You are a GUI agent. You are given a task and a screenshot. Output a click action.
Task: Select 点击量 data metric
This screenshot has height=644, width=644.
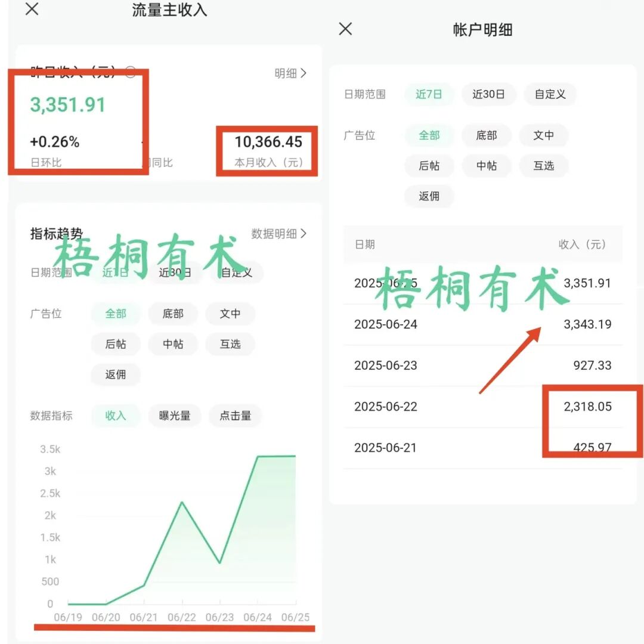[x=235, y=416]
